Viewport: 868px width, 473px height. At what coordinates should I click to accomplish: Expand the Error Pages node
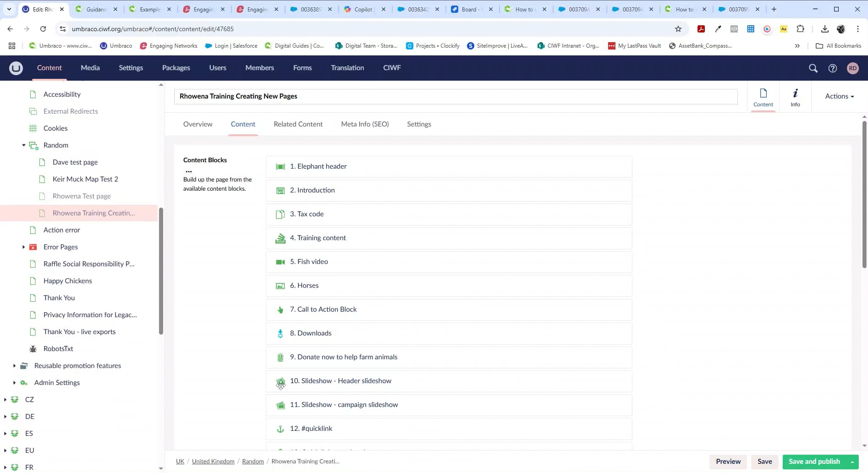pyautogui.click(x=23, y=247)
